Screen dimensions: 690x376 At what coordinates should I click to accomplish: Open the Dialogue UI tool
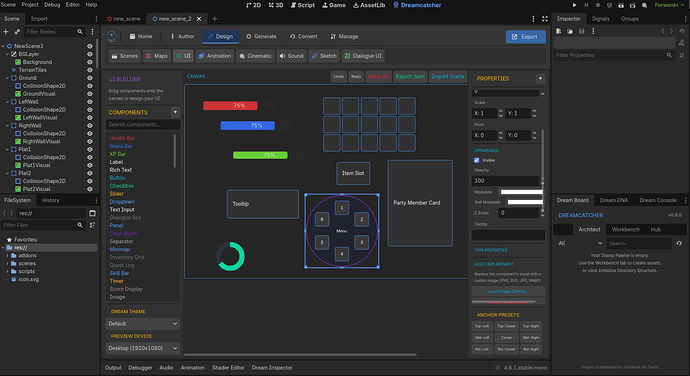point(363,56)
